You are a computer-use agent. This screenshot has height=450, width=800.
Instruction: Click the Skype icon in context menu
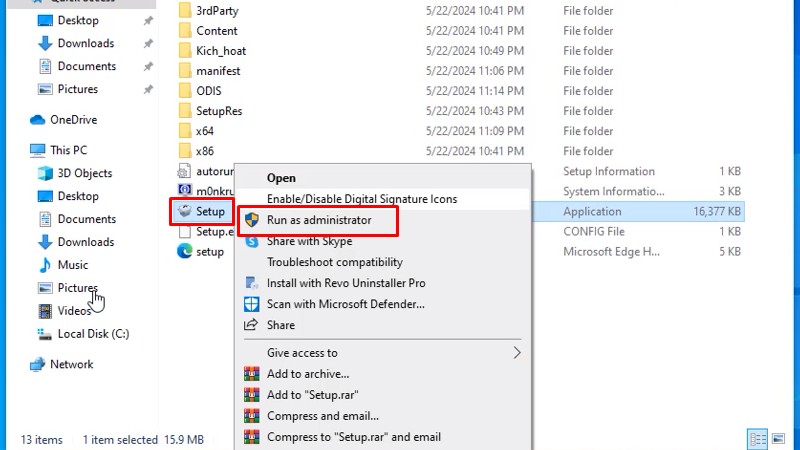coord(252,241)
